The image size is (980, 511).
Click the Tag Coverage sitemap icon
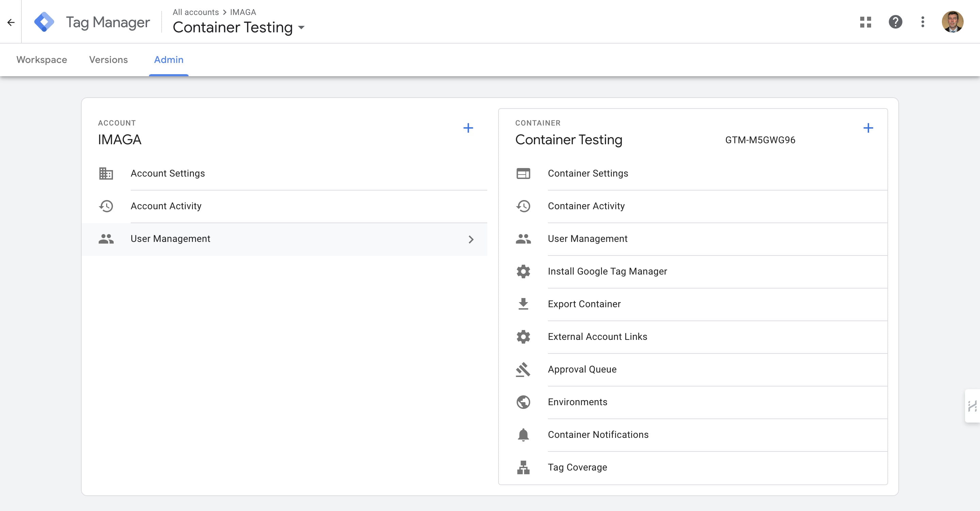pos(523,467)
